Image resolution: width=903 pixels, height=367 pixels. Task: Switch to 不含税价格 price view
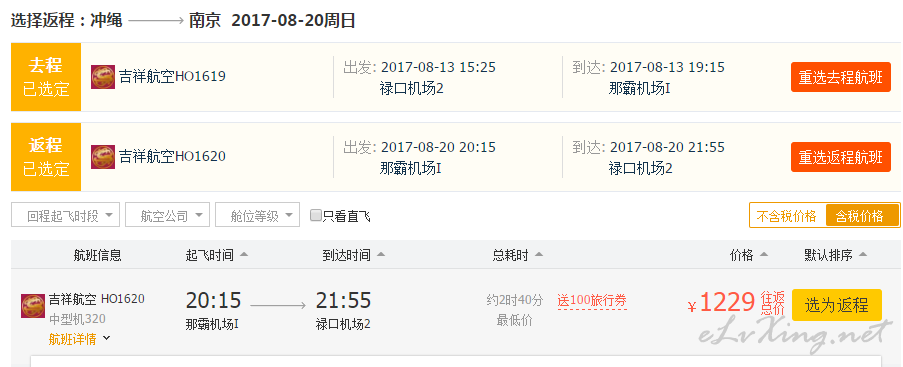tap(787, 216)
